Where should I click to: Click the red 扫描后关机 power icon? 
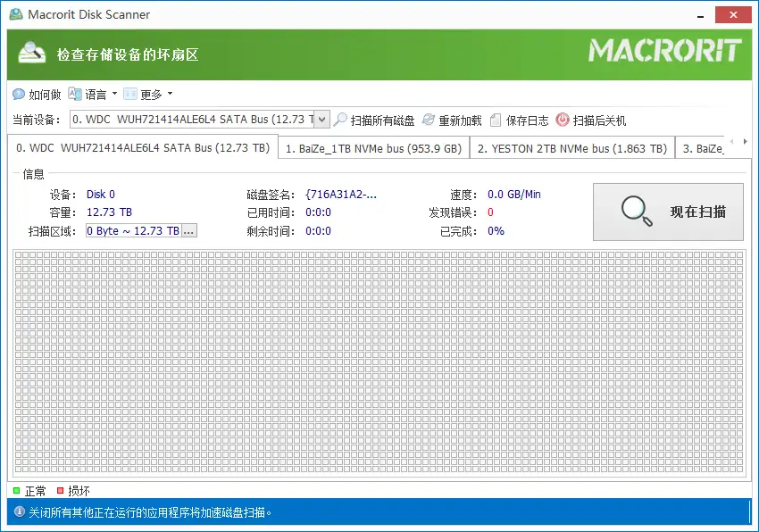click(x=562, y=120)
